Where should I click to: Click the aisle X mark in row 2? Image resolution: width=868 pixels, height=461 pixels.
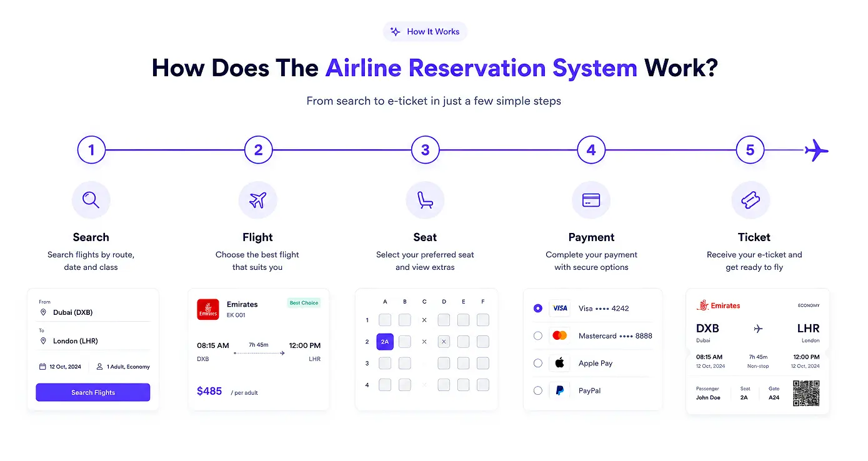(x=424, y=342)
